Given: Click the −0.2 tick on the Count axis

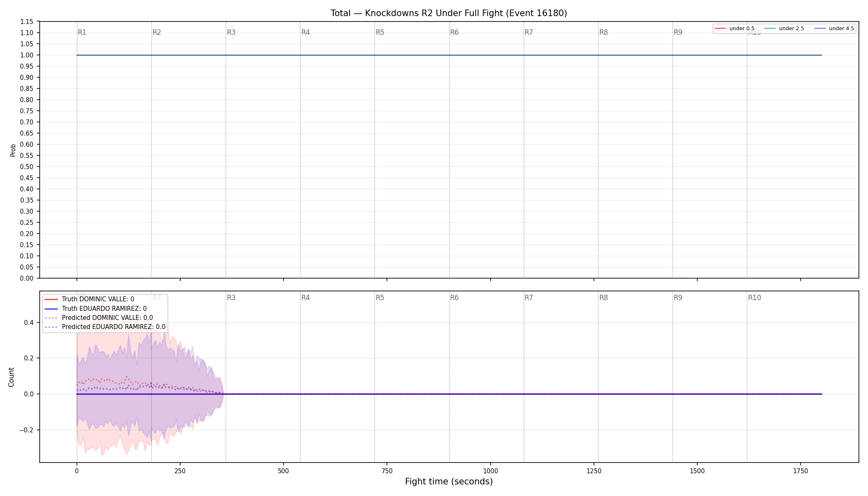Looking at the screenshot, I should coord(26,430).
